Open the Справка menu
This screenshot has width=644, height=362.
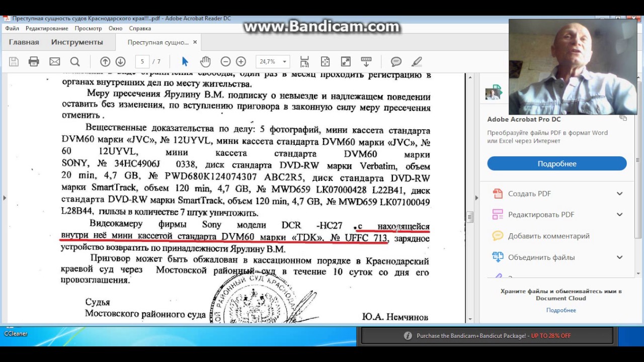coord(140,29)
